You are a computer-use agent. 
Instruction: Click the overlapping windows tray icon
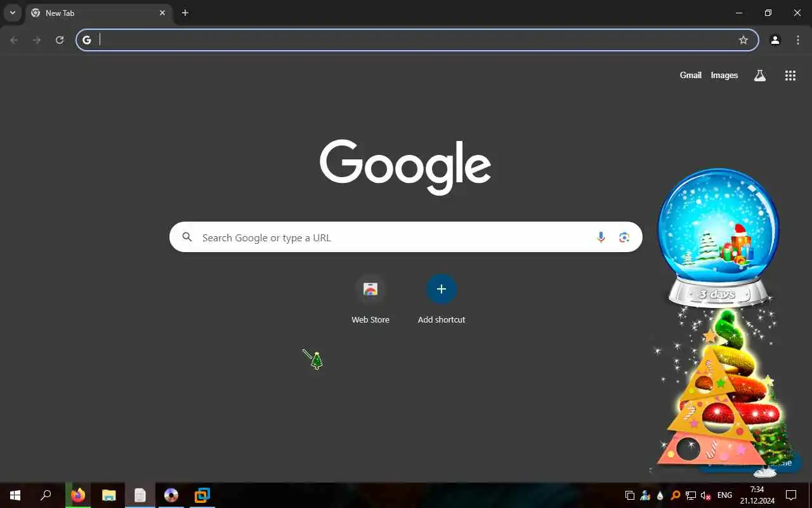[x=630, y=495]
